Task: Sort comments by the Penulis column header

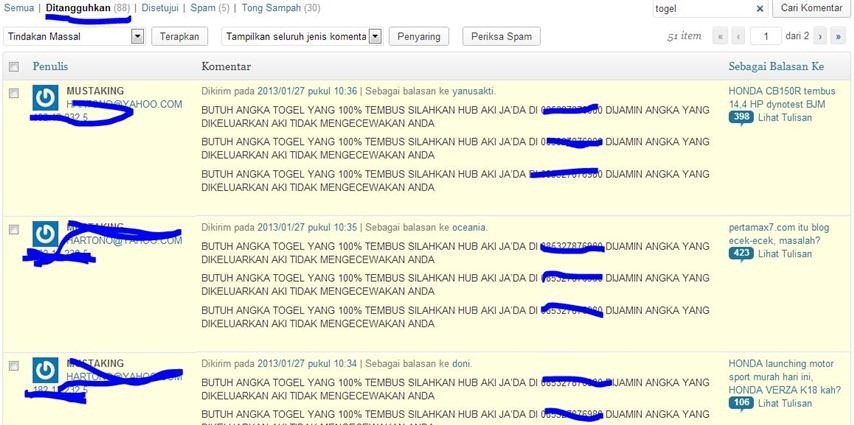Action: point(51,67)
